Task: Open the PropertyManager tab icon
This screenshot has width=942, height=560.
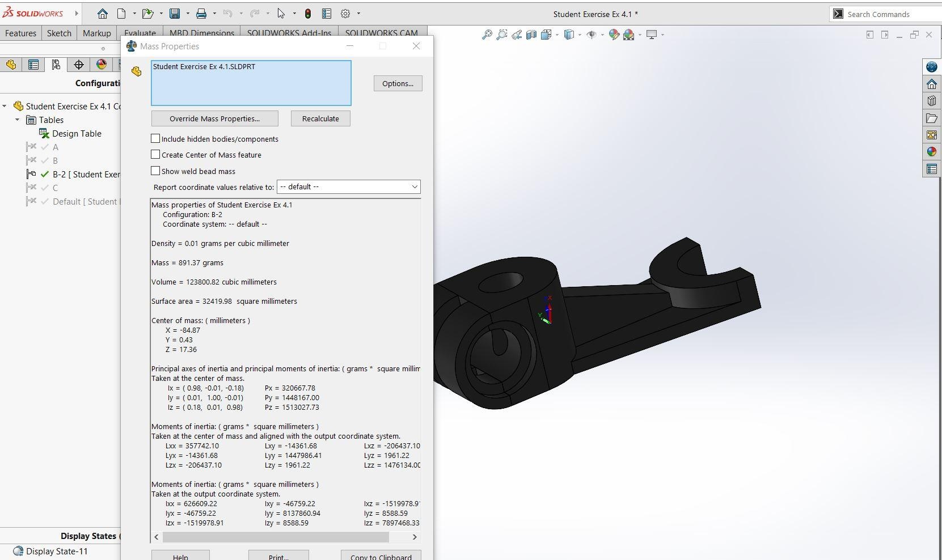Action: click(x=33, y=65)
